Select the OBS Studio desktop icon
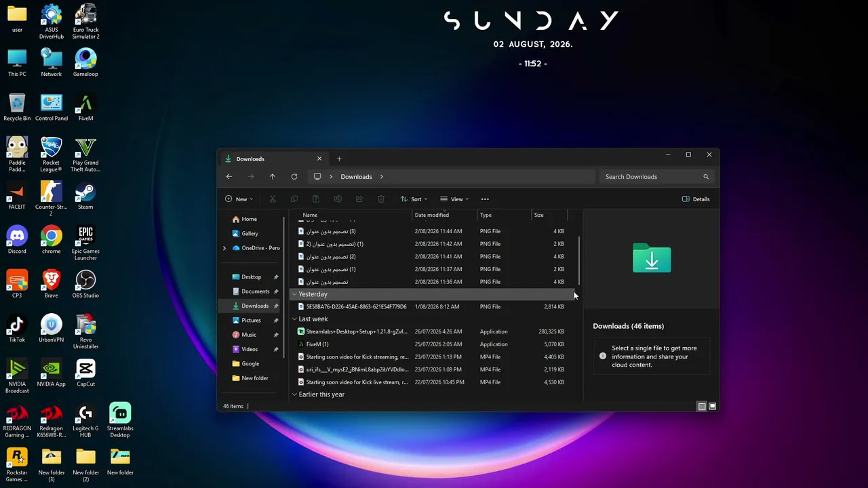Image resolution: width=868 pixels, height=488 pixels. [85, 284]
